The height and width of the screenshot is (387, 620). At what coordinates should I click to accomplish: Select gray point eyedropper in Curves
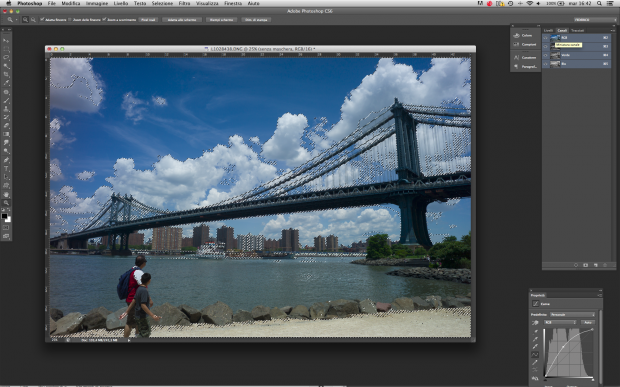536,339
